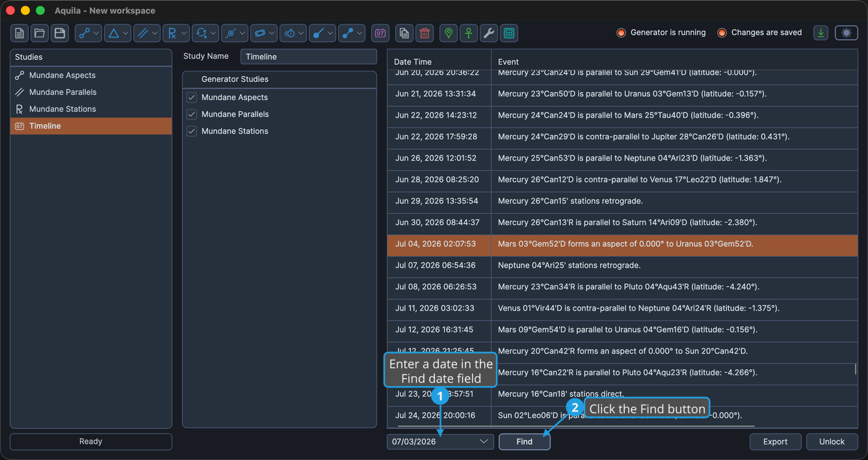Viewport: 868px width, 460px height.
Task: Open the Find date calendar dropdown
Action: [x=484, y=442]
